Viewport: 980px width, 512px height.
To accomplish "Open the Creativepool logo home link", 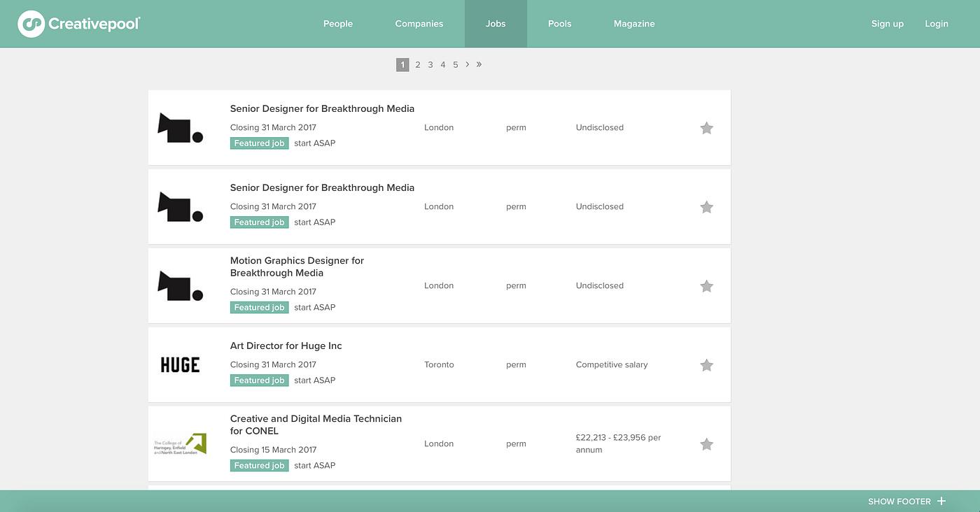I will [79, 24].
